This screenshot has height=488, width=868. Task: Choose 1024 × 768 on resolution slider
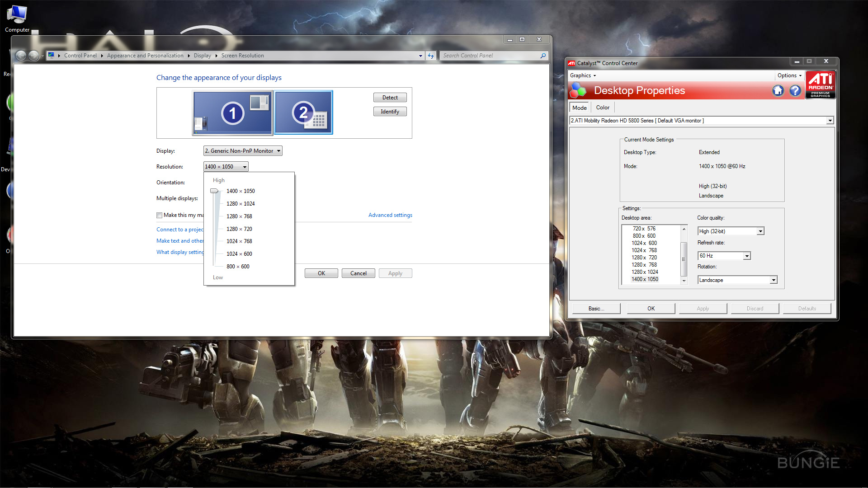tap(239, 241)
